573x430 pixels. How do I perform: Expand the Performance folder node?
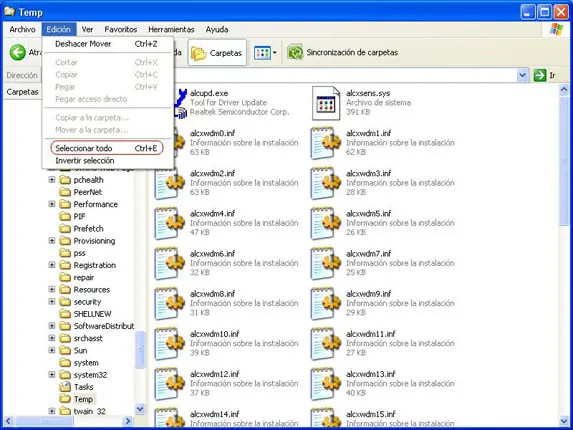coord(52,204)
